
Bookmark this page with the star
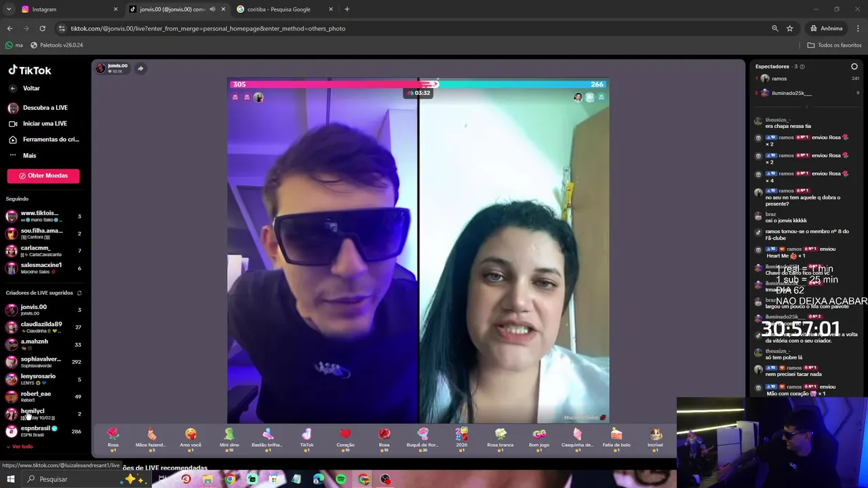coord(790,28)
